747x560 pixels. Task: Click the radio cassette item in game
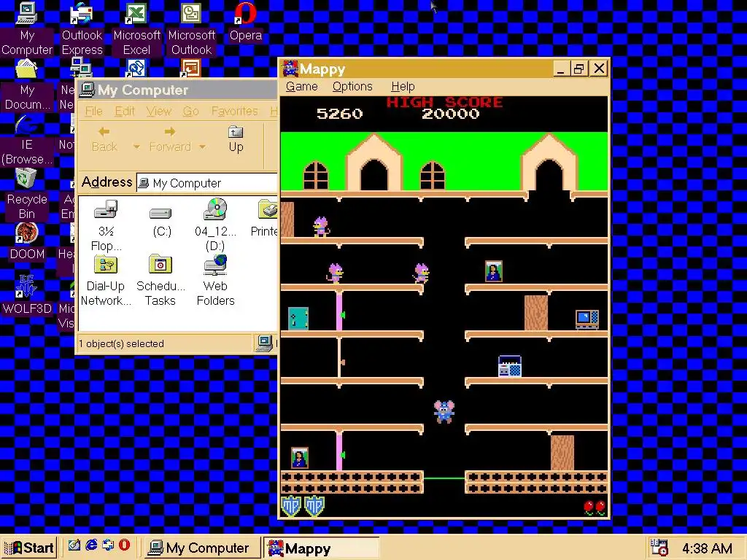(x=509, y=366)
